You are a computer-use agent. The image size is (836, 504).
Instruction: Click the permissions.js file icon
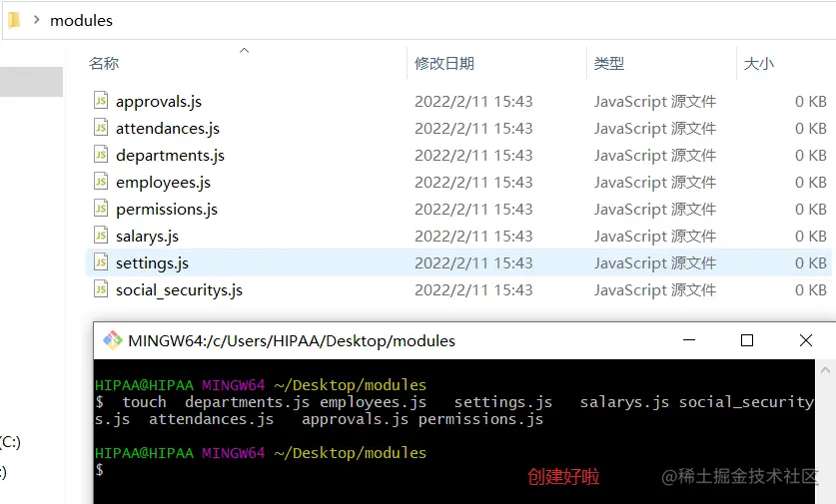coord(101,209)
